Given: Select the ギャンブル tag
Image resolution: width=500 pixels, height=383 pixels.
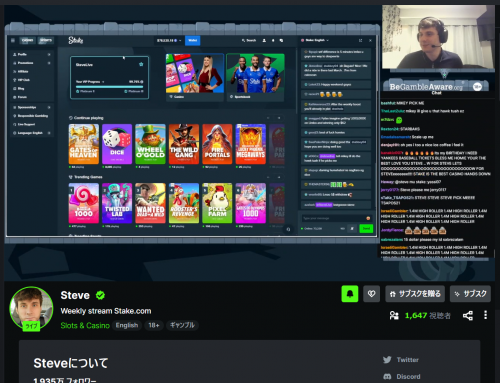Looking at the screenshot, I should [x=182, y=325].
